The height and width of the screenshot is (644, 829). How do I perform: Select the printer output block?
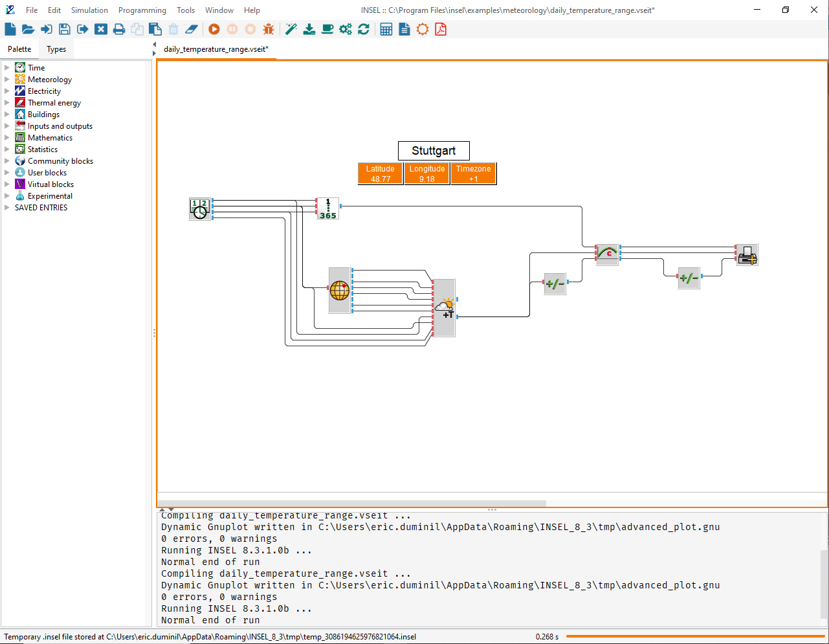[747, 254]
